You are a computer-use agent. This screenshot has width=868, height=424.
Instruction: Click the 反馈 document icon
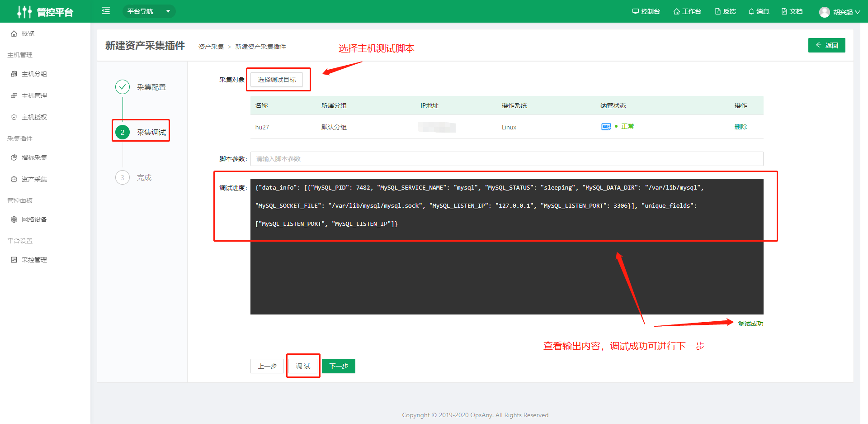click(x=717, y=11)
